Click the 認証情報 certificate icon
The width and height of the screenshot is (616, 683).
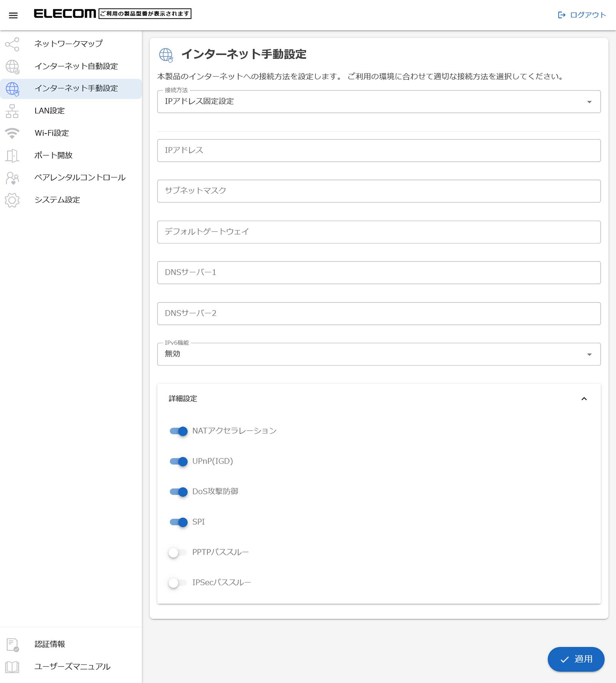(x=12, y=644)
